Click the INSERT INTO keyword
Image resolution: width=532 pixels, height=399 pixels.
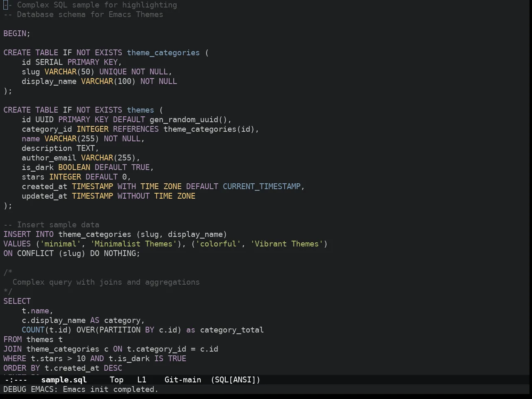click(x=29, y=234)
